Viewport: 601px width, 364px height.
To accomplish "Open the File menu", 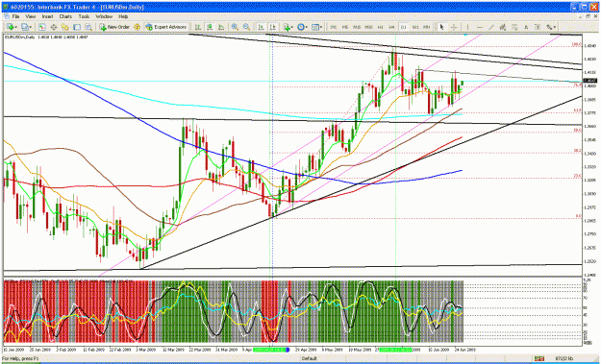I will (x=15, y=17).
